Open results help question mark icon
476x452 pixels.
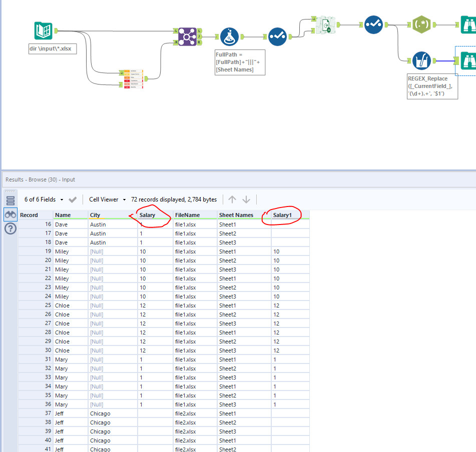click(11, 229)
